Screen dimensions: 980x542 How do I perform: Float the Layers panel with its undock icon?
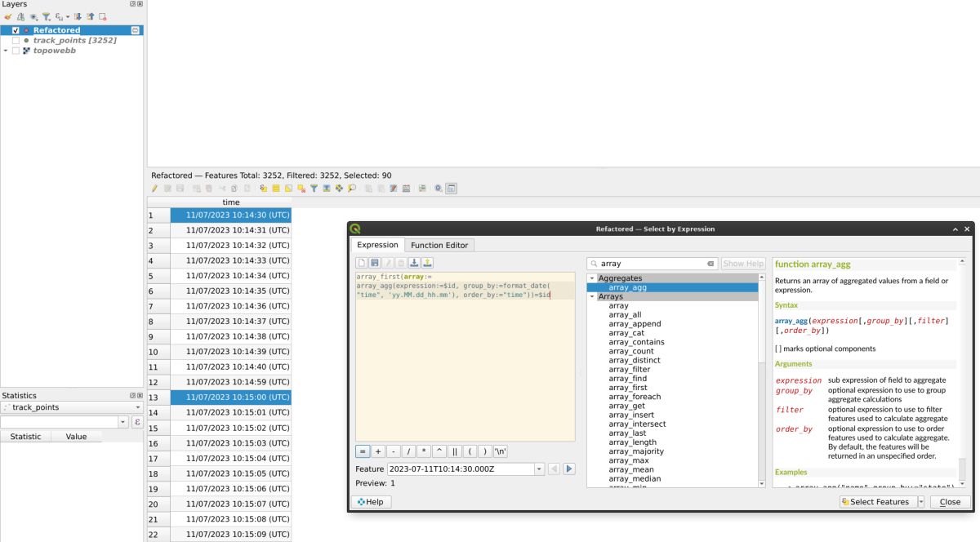[x=132, y=4]
